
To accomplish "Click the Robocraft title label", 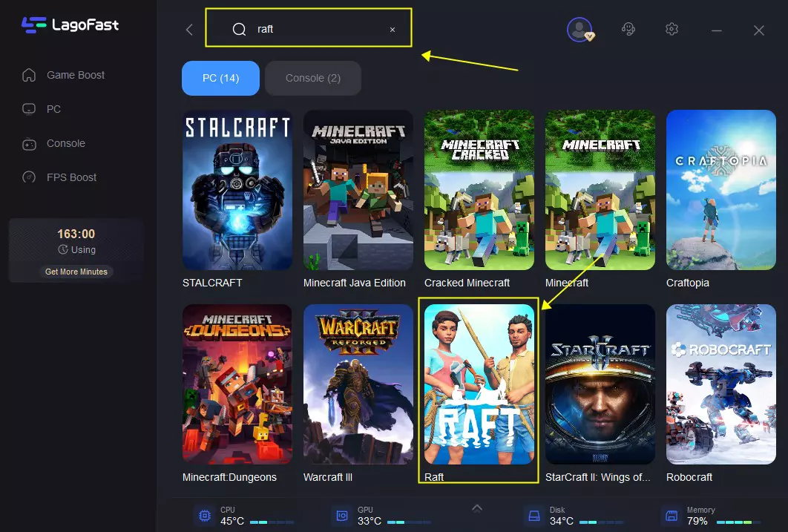I will click(689, 477).
